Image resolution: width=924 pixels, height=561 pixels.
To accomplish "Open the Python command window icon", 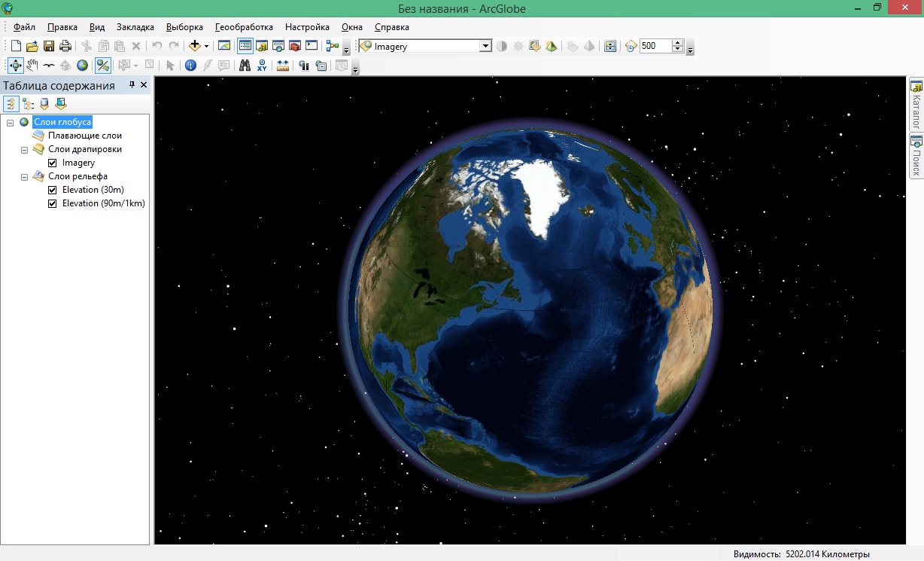I will point(312,46).
